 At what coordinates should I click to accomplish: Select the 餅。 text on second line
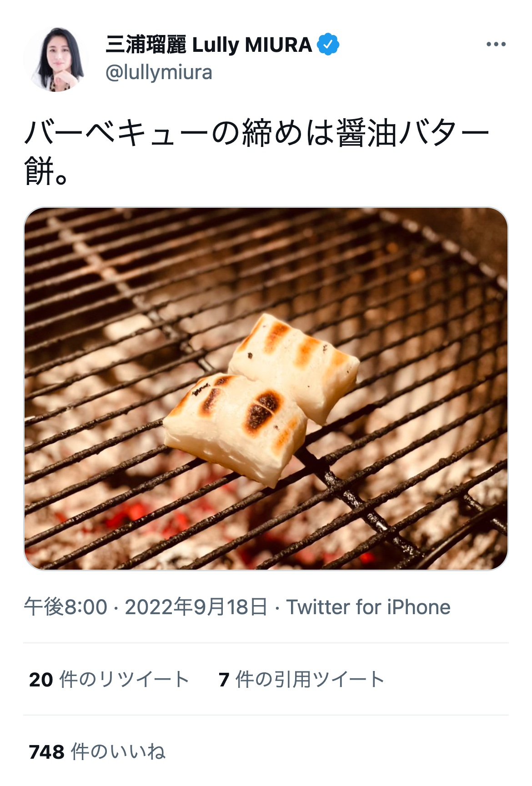coord(46,172)
